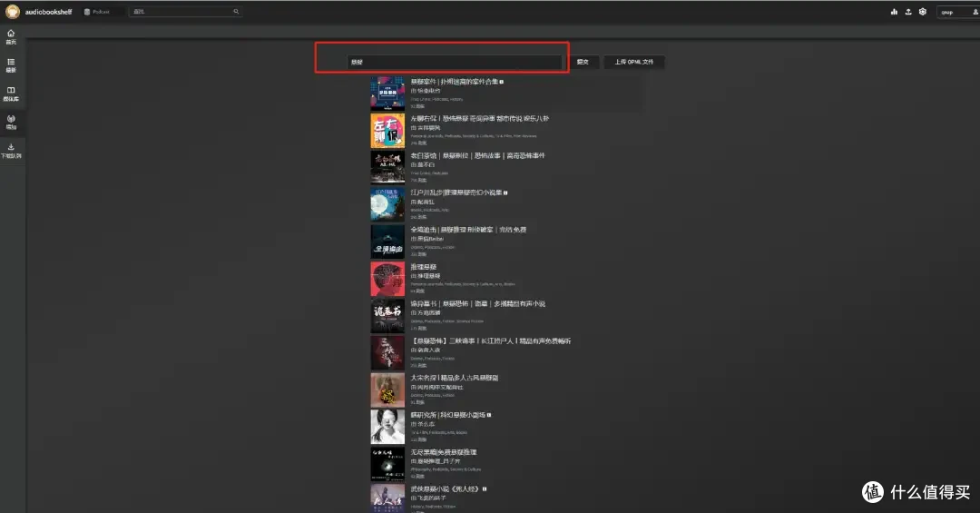Click explicit badge beside 江户川乱步 title
This screenshot has height=513, width=980.
[x=505, y=192]
